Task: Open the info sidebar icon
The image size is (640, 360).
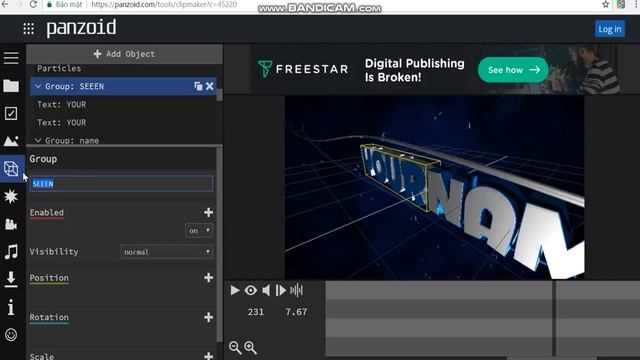Action: (11, 307)
